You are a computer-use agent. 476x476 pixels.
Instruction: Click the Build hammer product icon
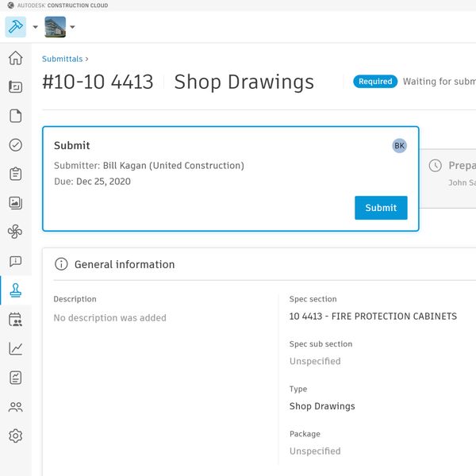16,27
